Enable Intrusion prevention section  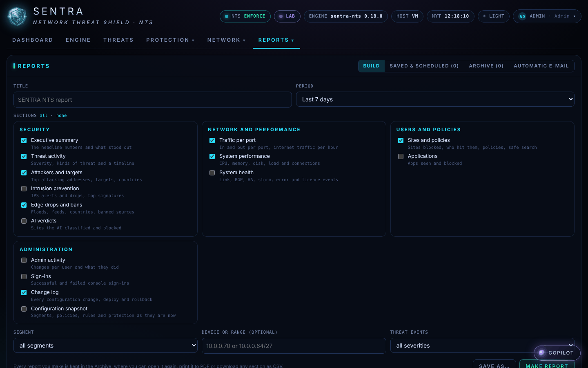(x=24, y=188)
